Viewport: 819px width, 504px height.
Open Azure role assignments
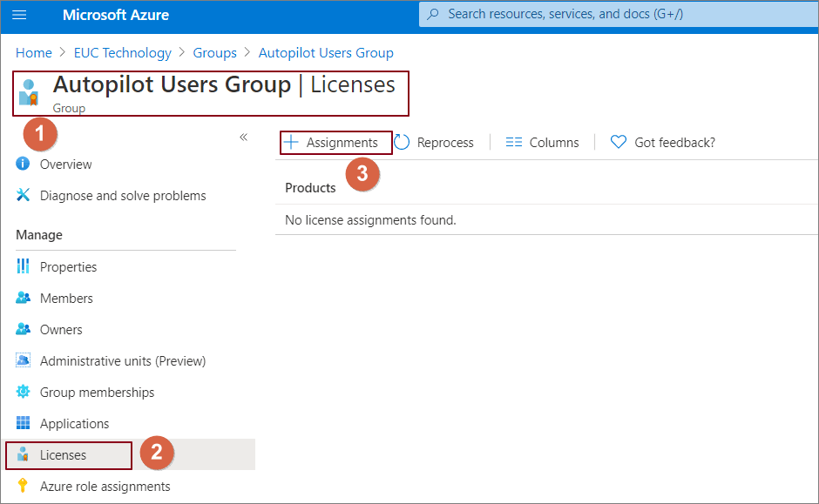[105, 487]
